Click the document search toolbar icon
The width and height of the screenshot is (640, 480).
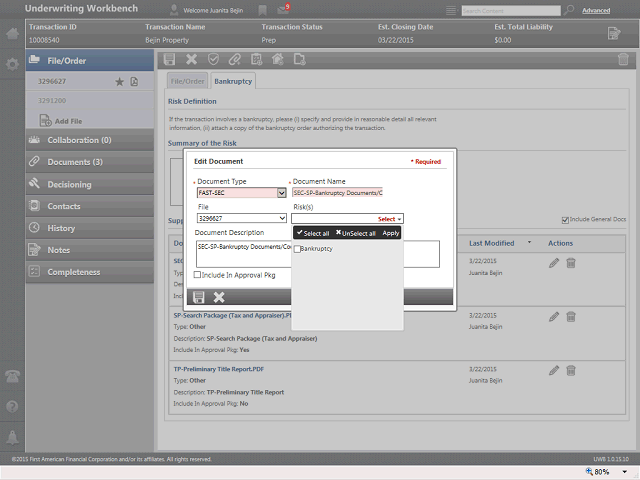(300, 60)
